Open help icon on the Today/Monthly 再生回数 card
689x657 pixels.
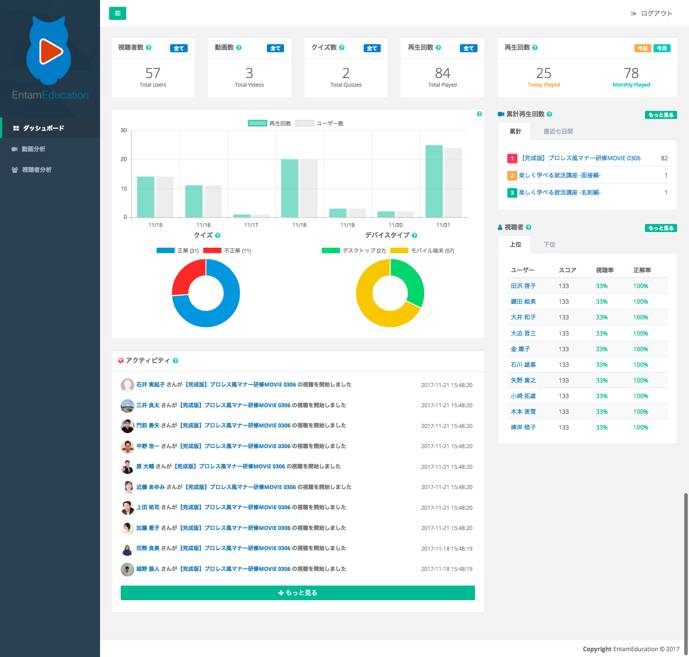[535, 47]
